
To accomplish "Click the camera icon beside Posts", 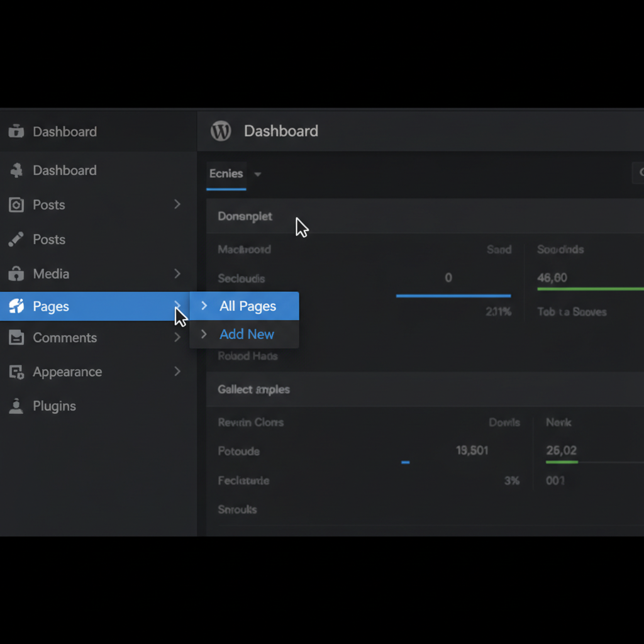I will click(x=16, y=205).
